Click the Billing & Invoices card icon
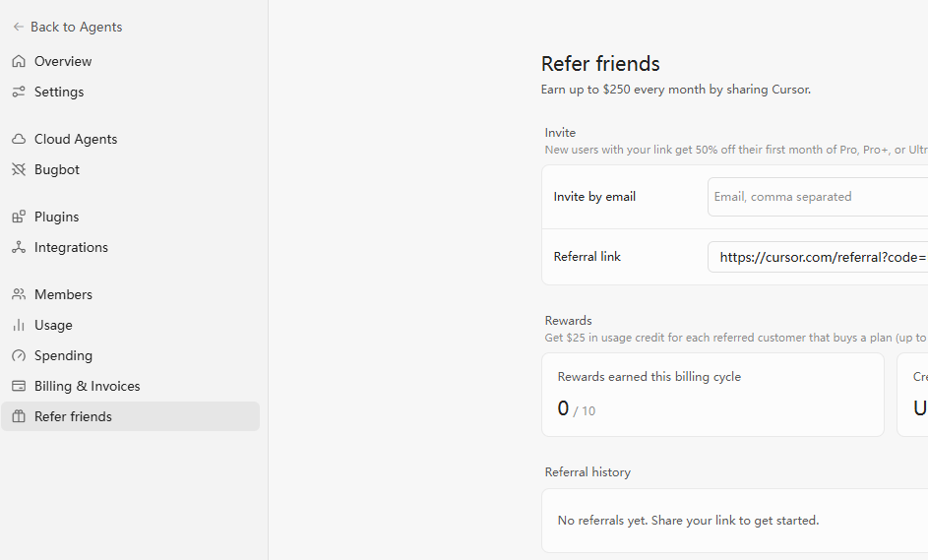The height and width of the screenshot is (560, 928). point(19,386)
